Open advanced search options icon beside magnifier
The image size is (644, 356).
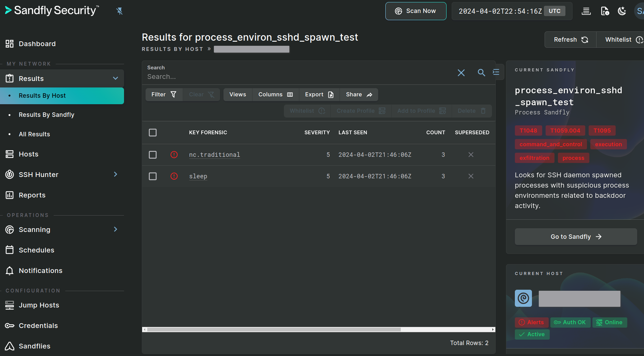496,72
